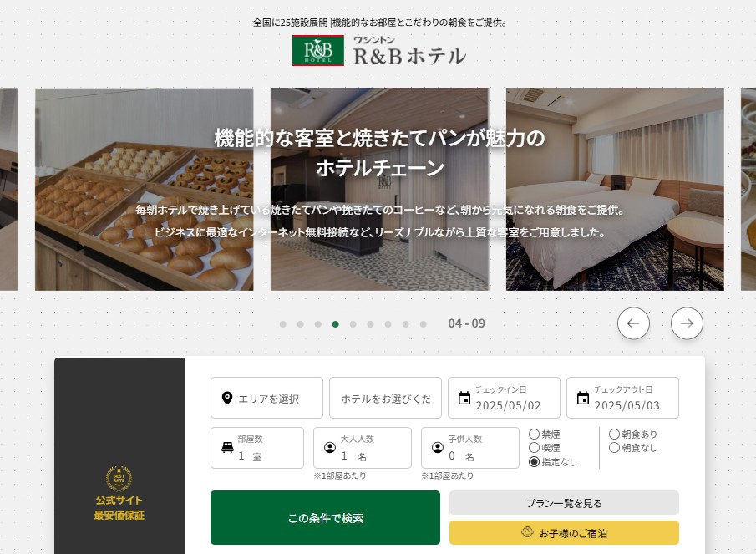Screen dimensions: 756x554
Task: Click the location pin icon
Action: point(227,398)
